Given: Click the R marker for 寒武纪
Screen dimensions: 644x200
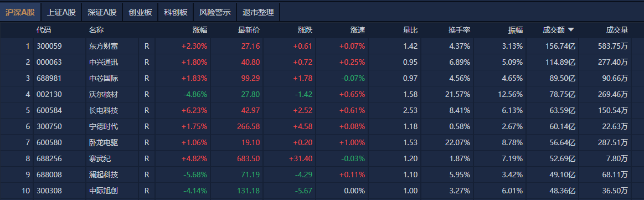Looking at the screenshot, I should 147,158.
